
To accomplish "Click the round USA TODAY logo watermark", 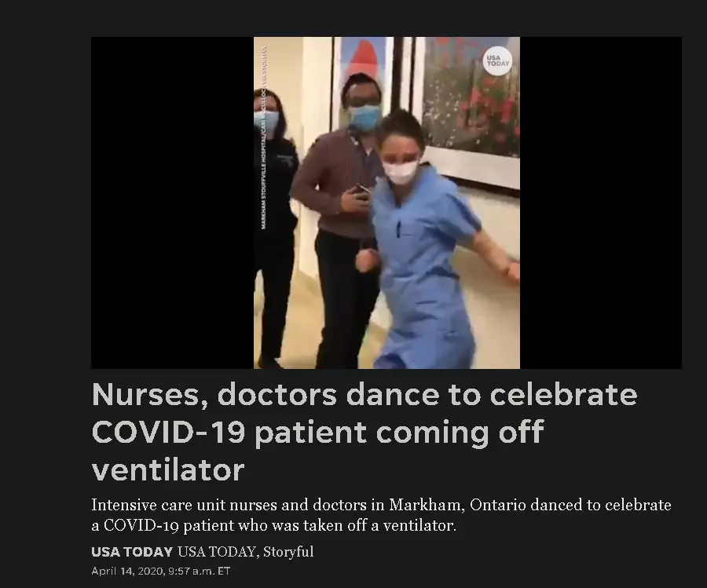I will [498, 60].
